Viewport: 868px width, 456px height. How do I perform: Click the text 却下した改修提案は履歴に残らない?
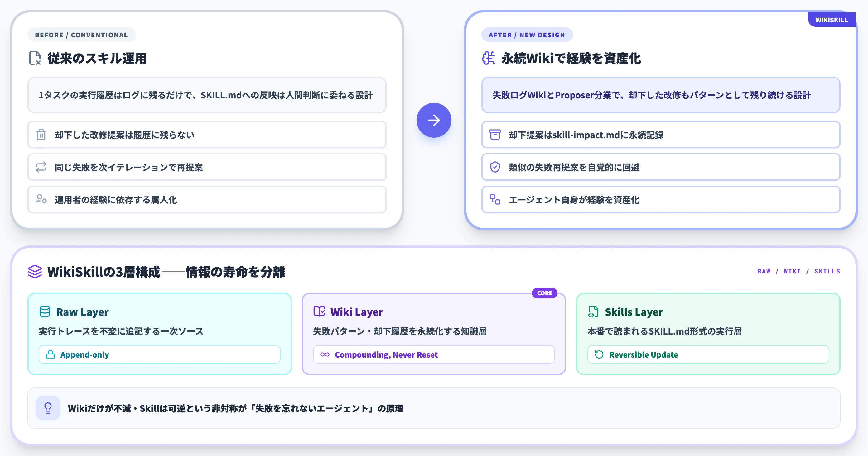coord(124,135)
